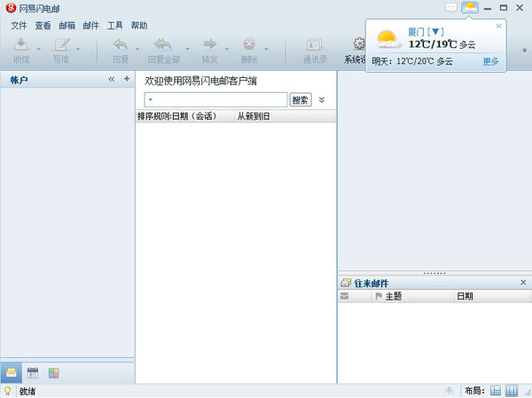
Task: Click the panel splitter dots above 往来邮件
Action: pos(434,273)
